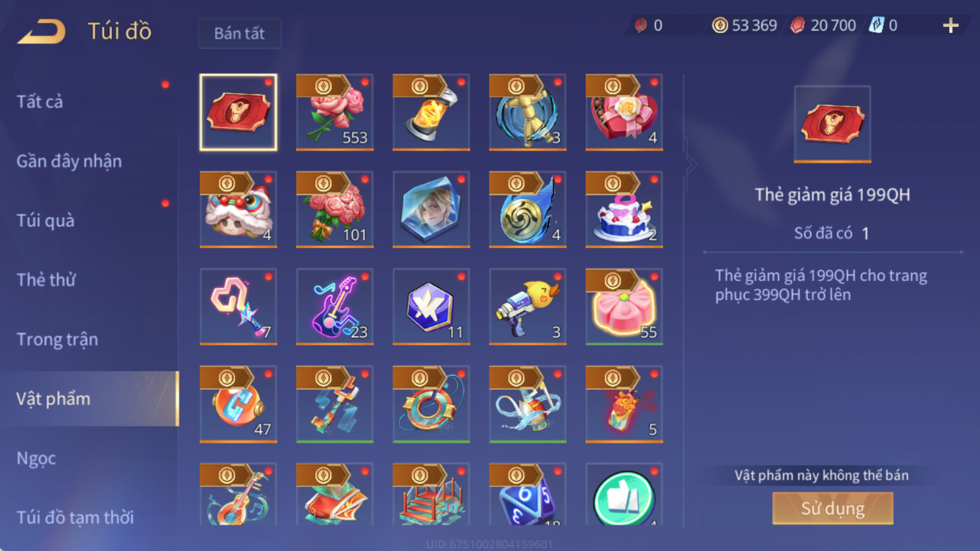Click the Bán tất button
This screenshot has width=980, height=551.
pos(239,34)
